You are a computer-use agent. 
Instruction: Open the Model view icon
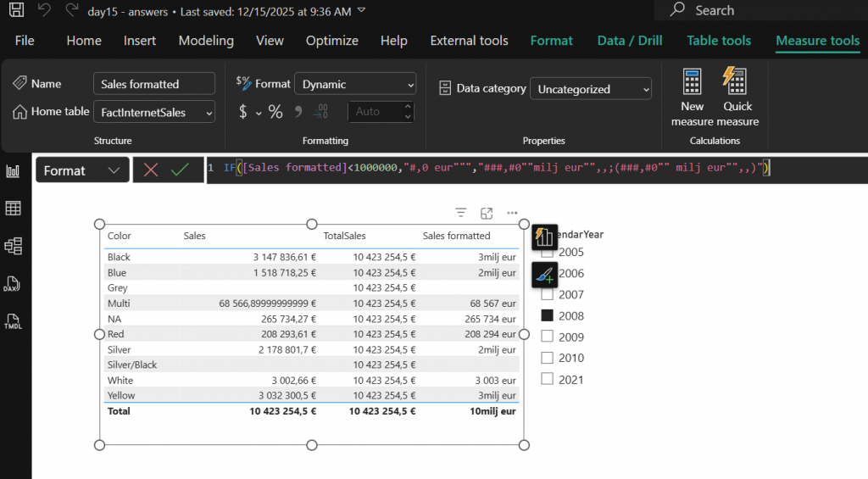pos(14,246)
